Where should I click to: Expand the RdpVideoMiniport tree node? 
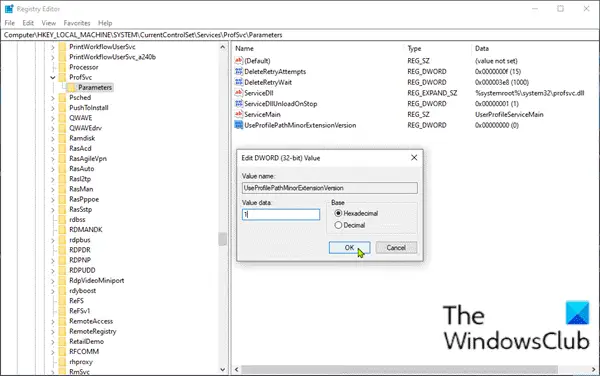(52, 280)
